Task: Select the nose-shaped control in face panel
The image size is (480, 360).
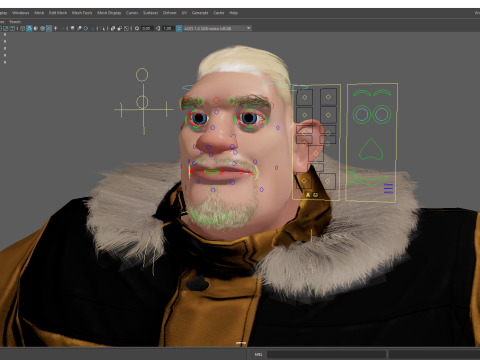Action: pos(371,149)
